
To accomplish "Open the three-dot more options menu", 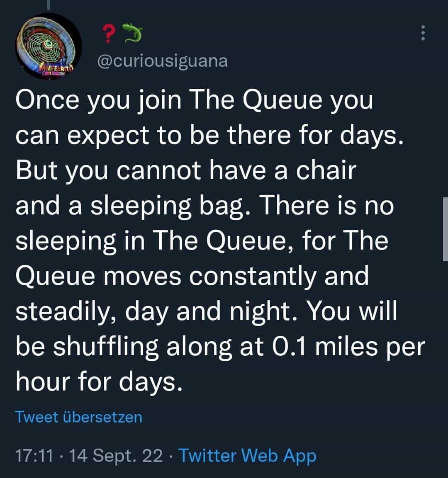I will [x=423, y=33].
